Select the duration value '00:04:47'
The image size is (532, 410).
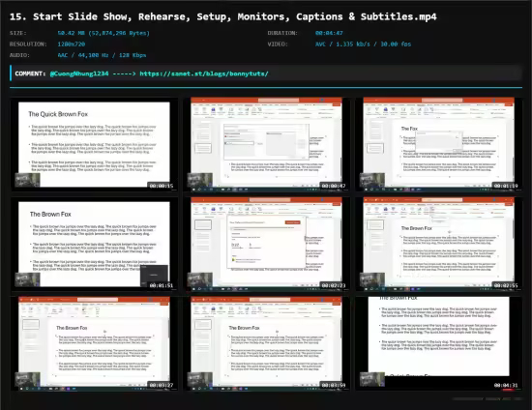(329, 33)
